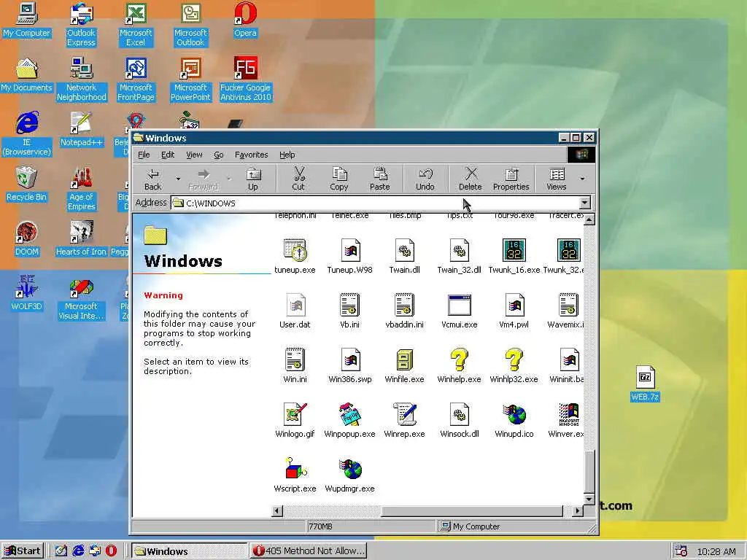747x560 pixels.
Task: Select the Wupdmgr.exe icon
Action: [x=349, y=475]
